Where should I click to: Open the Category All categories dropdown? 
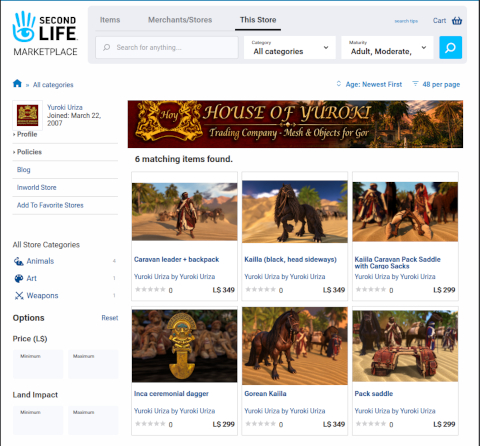point(290,48)
